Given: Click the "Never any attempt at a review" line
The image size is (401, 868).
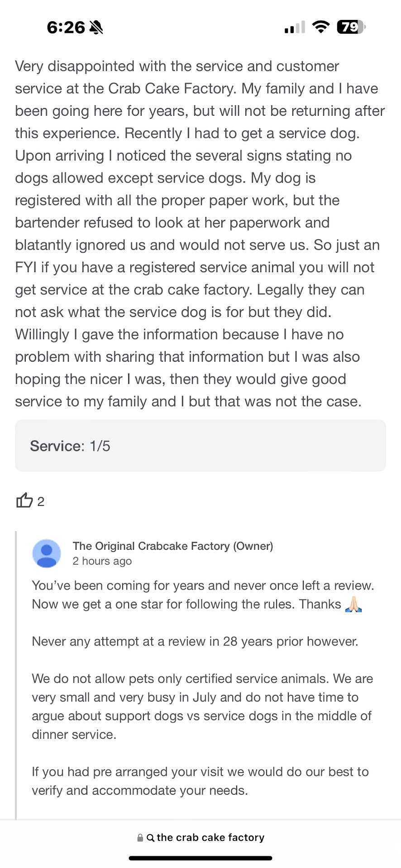Looking at the screenshot, I should click(x=195, y=642).
